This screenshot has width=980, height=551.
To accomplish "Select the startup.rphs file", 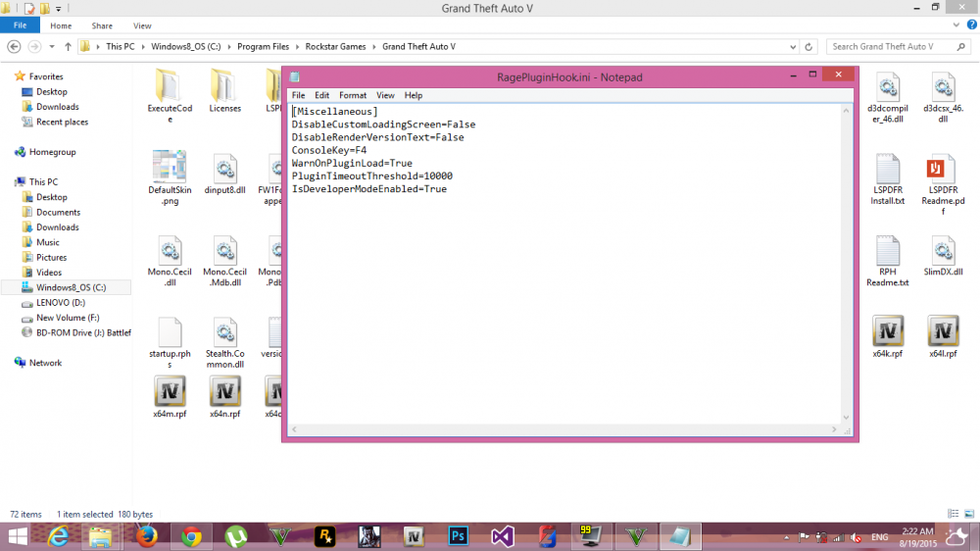I will click(170, 342).
